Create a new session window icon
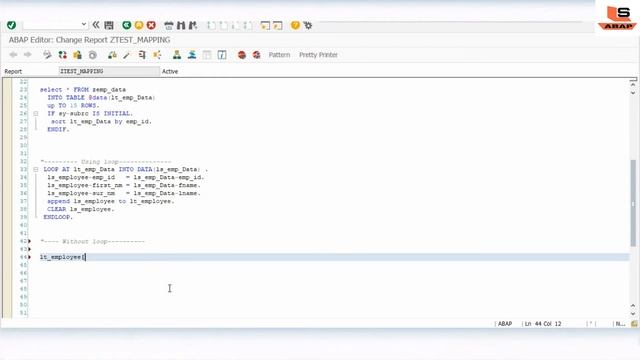The image size is (640, 360). (x=265, y=25)
